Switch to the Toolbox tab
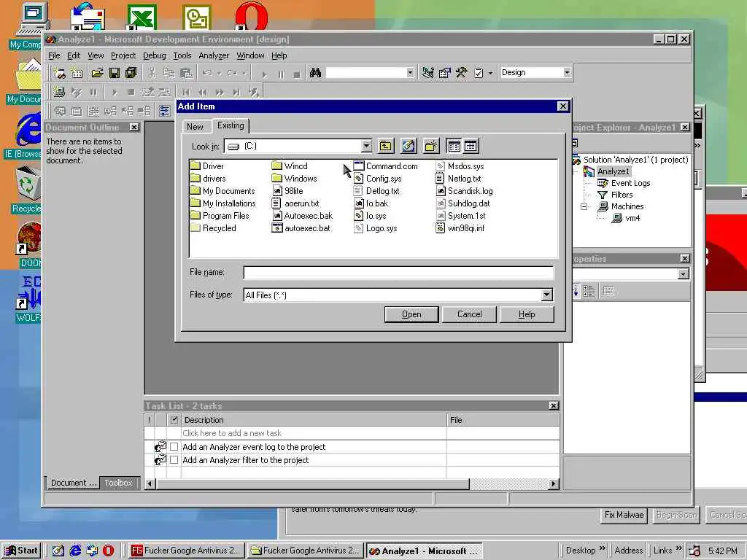The height and width of the screenshot is (560, 747). pyautogui.click(x=119, y=483)
